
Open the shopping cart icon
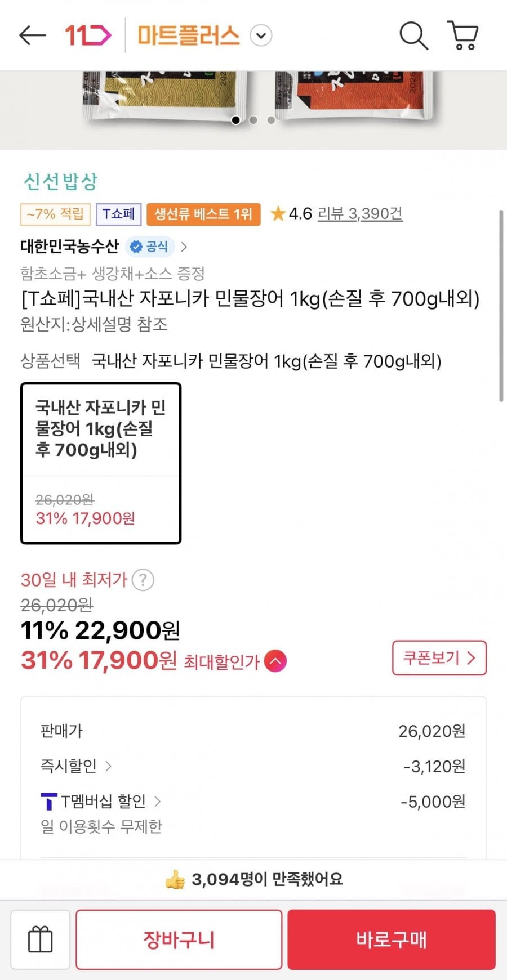click(463, 35)
